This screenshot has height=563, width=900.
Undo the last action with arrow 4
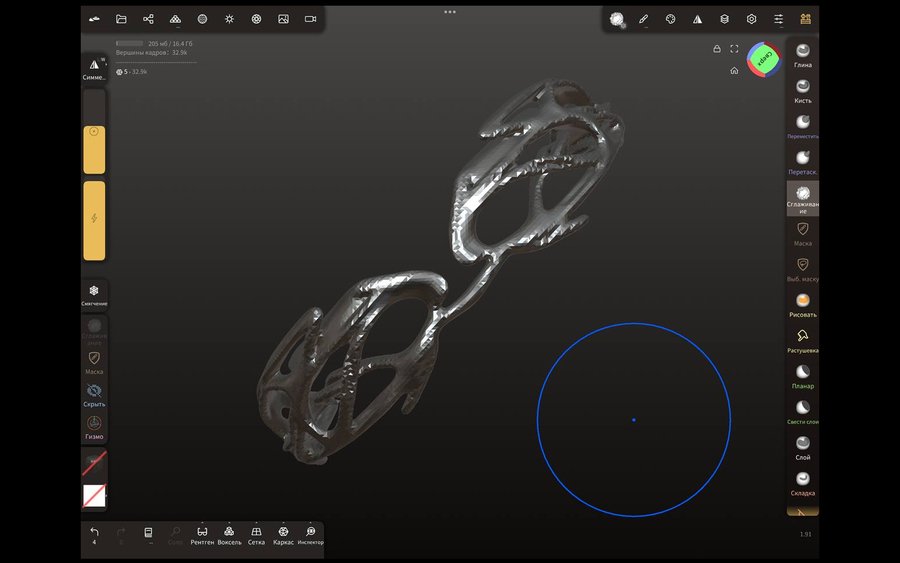pos(94,535)
